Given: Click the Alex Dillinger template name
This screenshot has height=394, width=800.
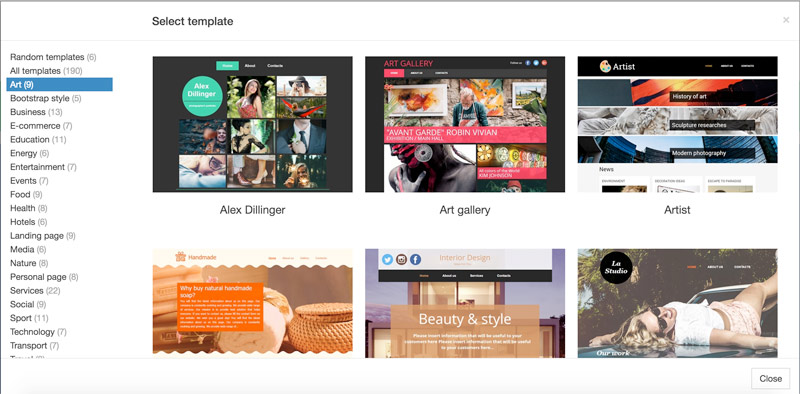Looking at the screenshot, I should point(253,210).
